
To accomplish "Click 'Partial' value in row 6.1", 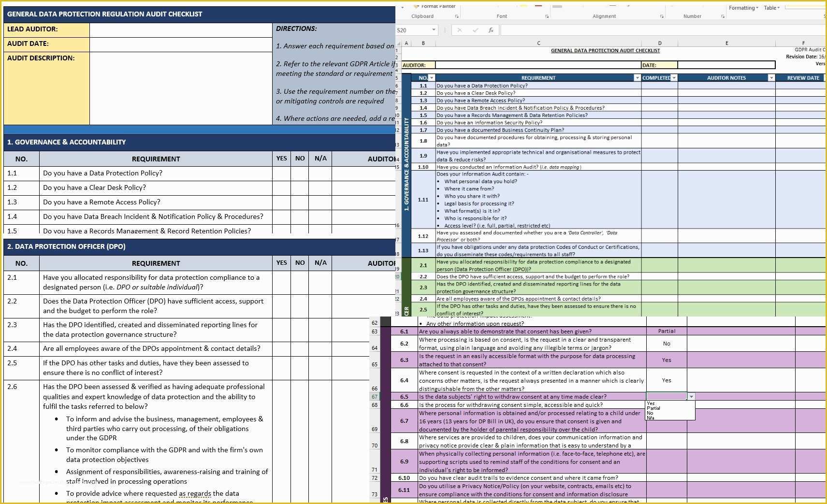I will click(x=667, y=331).
